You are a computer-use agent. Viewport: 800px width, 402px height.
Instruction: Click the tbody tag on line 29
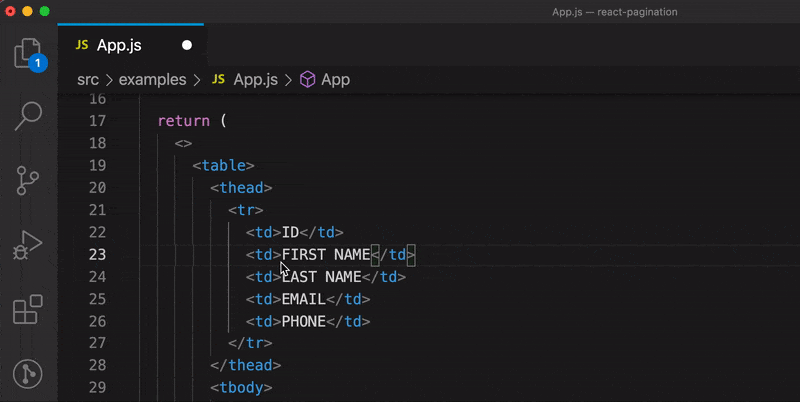[241, 388]
